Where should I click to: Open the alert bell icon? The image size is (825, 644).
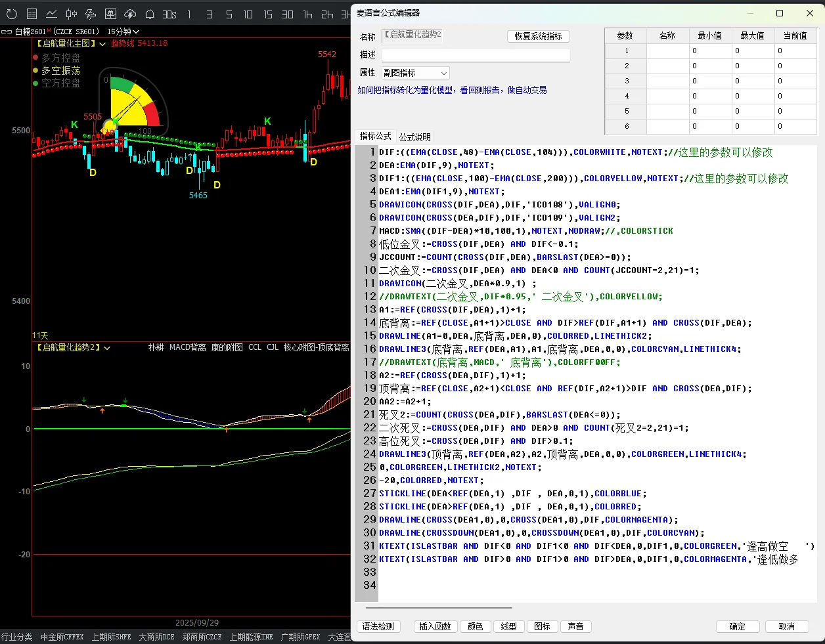[x=150, y=14]
